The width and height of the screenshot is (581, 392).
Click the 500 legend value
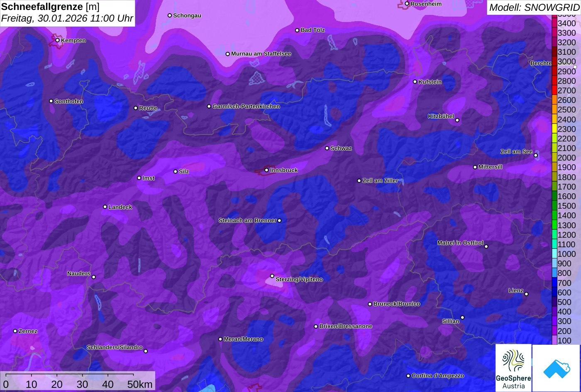click(x=564, y=302)
